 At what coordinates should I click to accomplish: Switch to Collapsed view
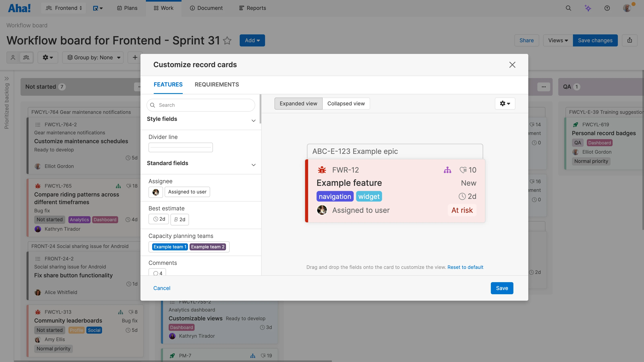point(346,103)
